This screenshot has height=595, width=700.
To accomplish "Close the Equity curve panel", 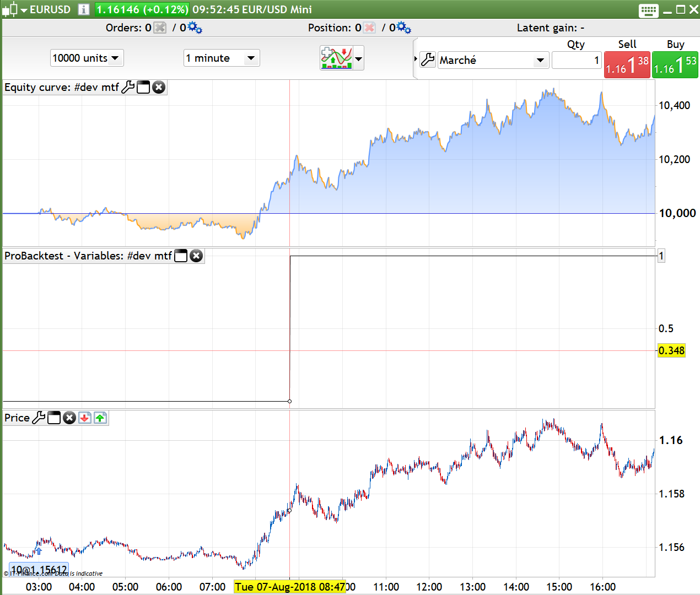I will 159,87.
